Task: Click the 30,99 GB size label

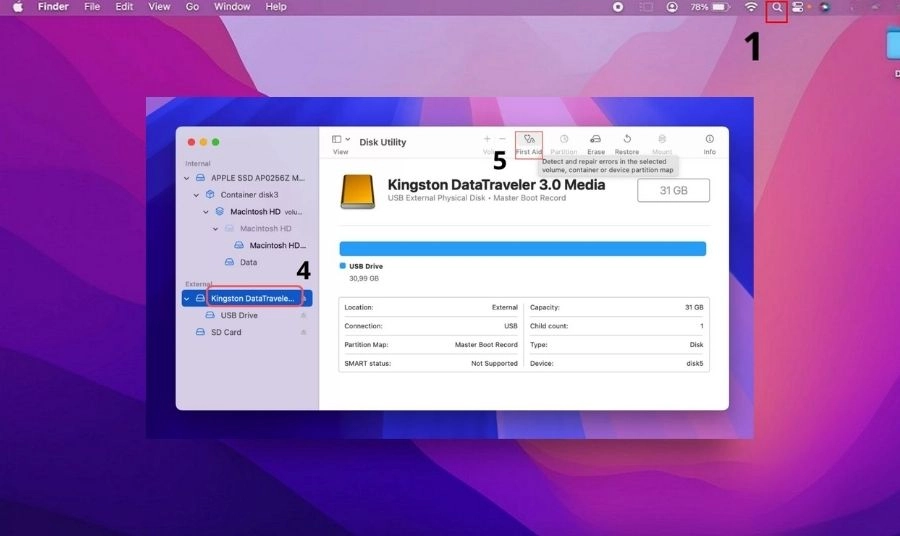Action: tap(364, 278)
